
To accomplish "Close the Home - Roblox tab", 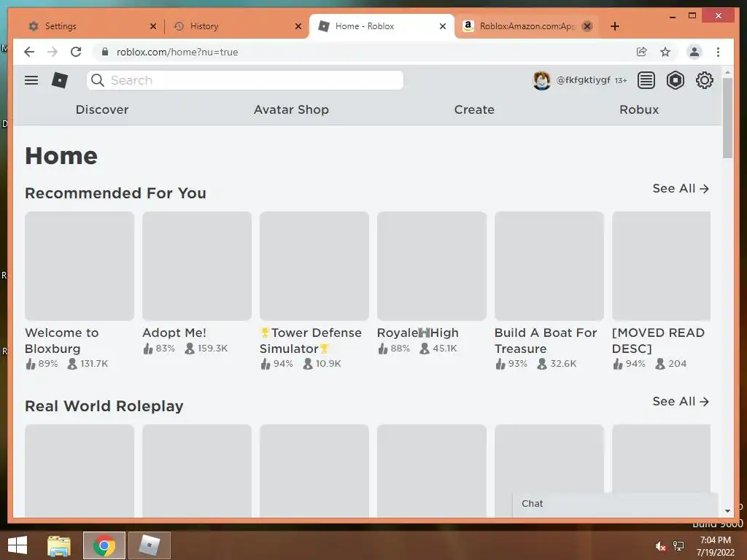I will (443, 26).
